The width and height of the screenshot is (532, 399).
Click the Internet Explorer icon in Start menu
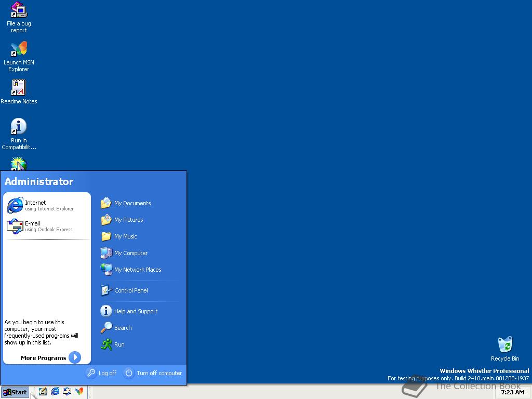click(x=15, y=205)
